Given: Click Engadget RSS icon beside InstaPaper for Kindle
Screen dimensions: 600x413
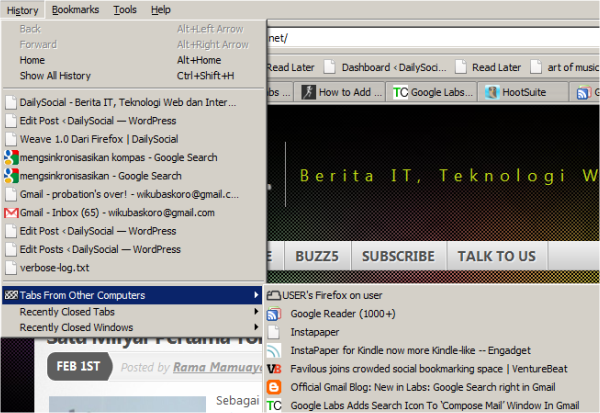Looking at the screenshot, I should click(x=274, y=350).
